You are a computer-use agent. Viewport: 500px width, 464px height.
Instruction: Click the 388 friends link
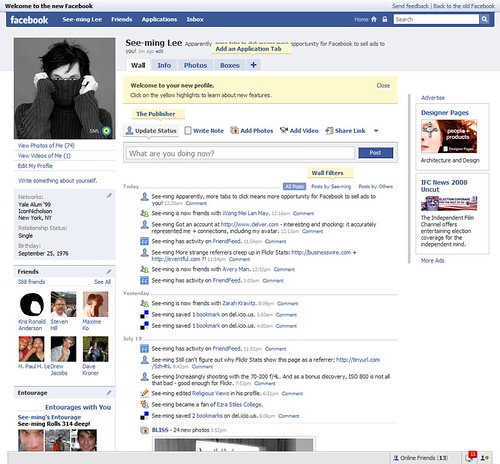click(x=31, y=282)
